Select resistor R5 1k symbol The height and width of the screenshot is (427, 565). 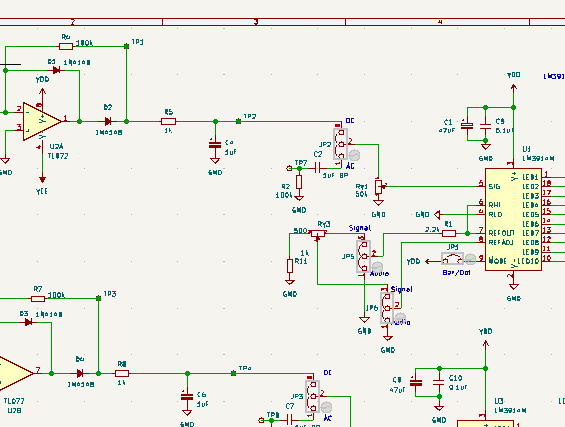point(169,121)
